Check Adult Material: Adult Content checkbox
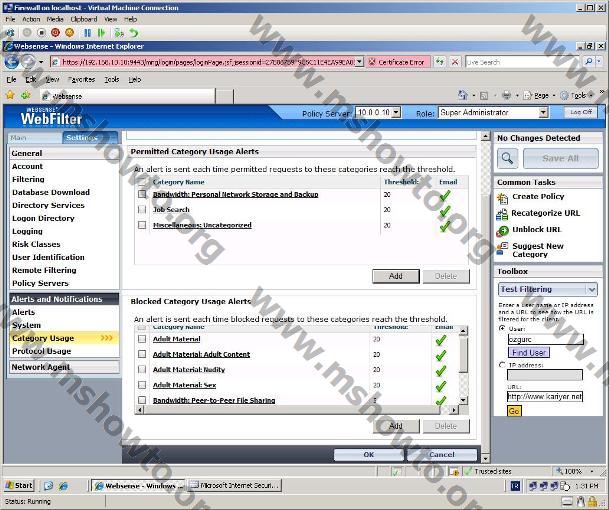This screenshot has height=510, width=609. pos(142,354)
